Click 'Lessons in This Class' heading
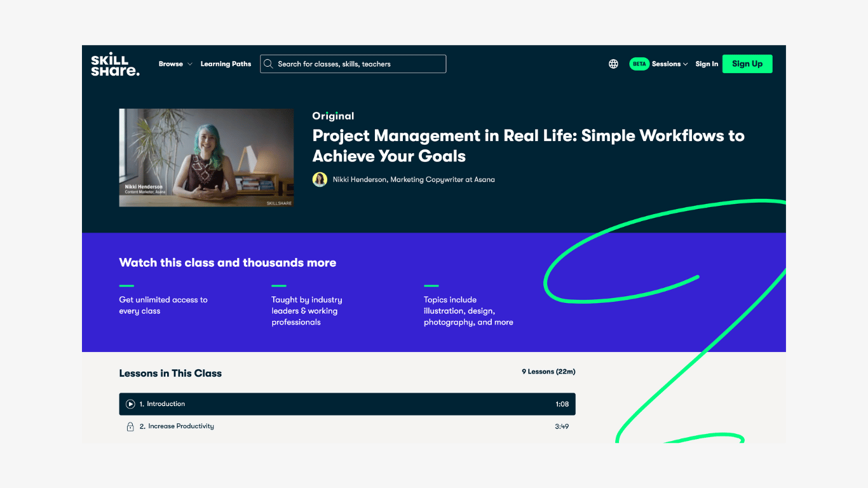The width and height of the screenshot is (868, 488). tap(170, 374)
